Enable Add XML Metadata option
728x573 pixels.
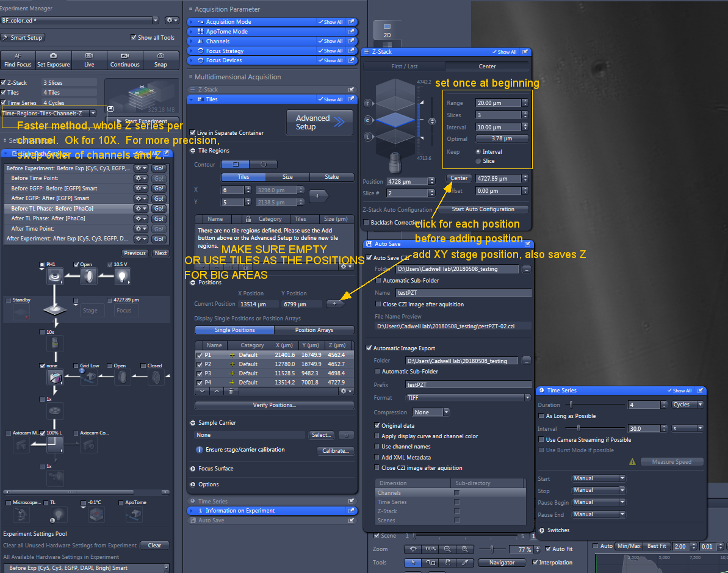(377, 457)
